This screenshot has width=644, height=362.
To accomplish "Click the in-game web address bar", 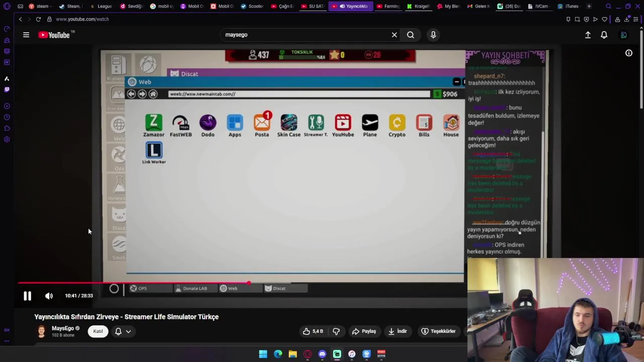I will pos(299,94).
